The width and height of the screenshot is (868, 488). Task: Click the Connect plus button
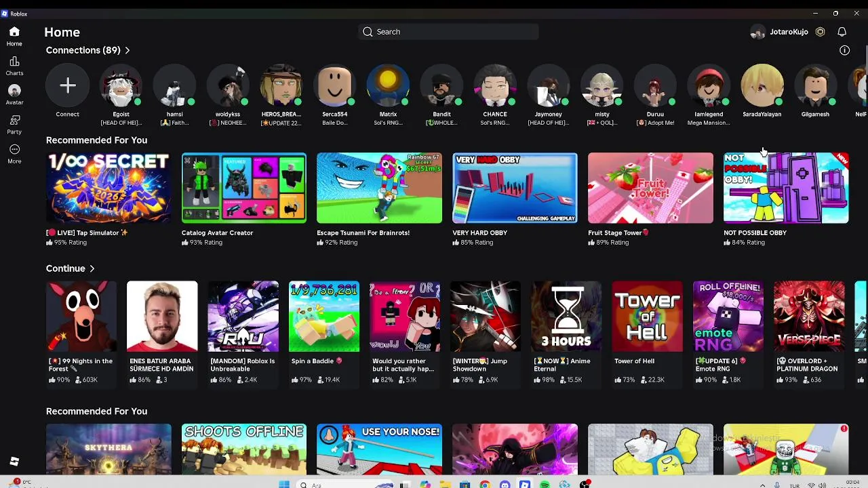point(67,85)
